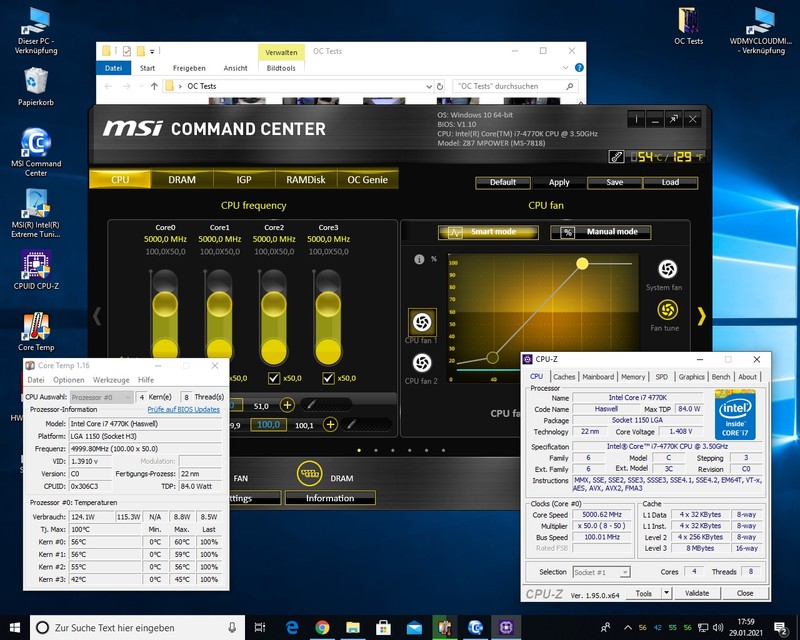Click the Apply button in Command Center
Screen dimensions: 800x640
click(559, 183)
